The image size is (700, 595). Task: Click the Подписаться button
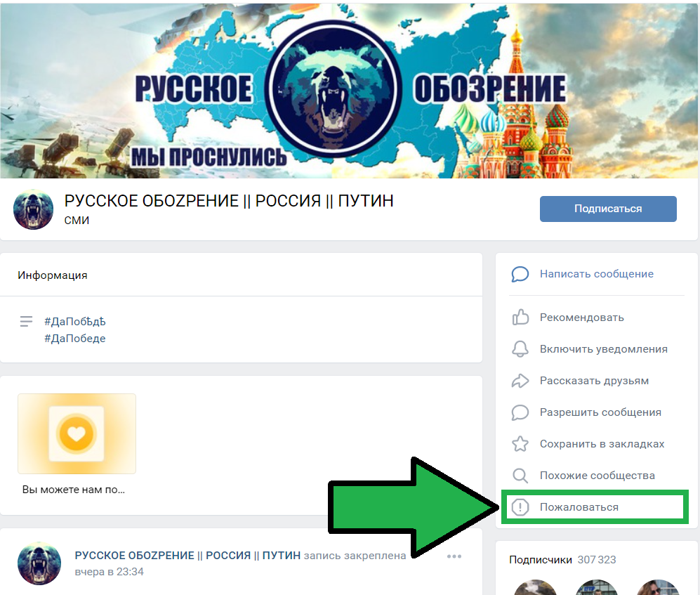coord(608,209)
